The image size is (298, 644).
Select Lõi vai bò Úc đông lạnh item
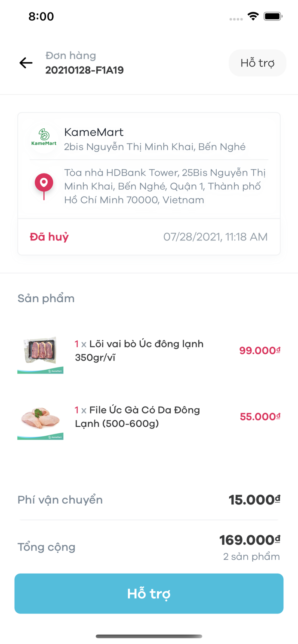pos(139,350)
